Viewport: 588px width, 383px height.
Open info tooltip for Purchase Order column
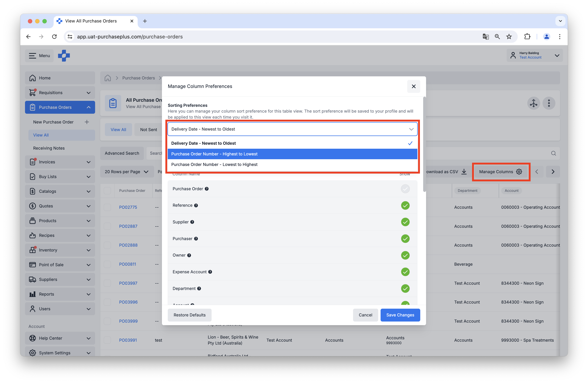coord(207,189)
